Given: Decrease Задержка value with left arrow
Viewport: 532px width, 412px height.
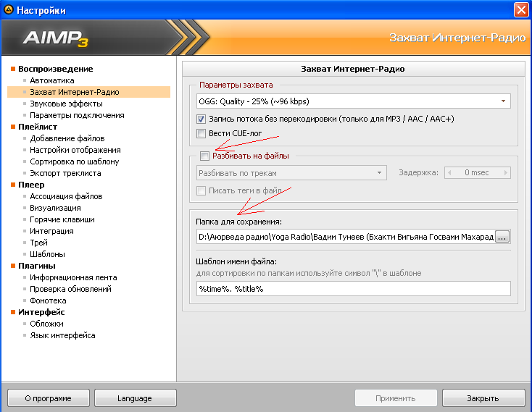Looking at the screenshot, I should point(449,173).
